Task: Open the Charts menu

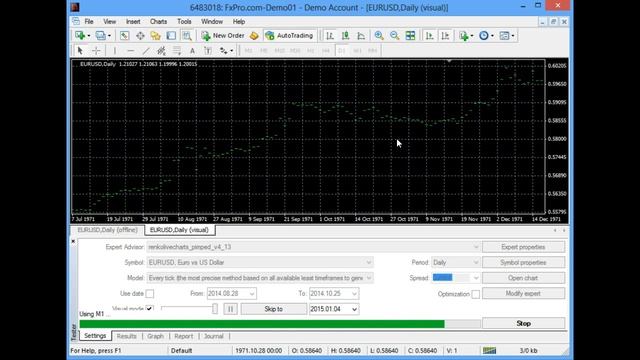Action: point(158,22)
